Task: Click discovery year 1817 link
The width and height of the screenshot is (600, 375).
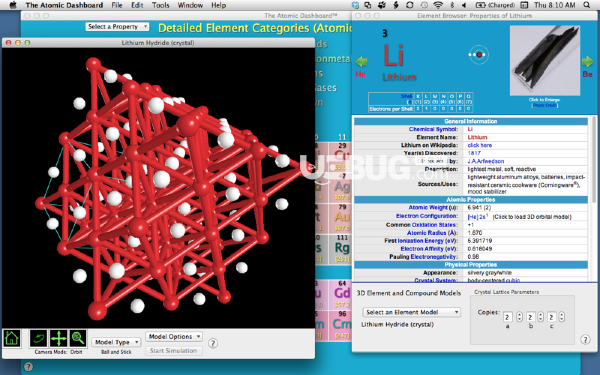Action: pyautogui.click(x=474, y=153)
